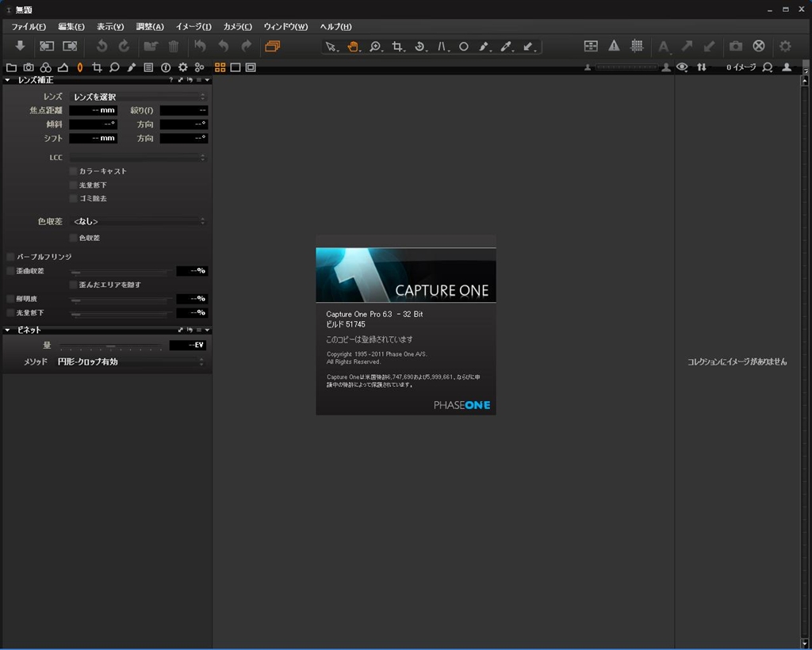Click the Capture One about splash screen
This screenshot has width=812, height=650.
click(406, 325)
